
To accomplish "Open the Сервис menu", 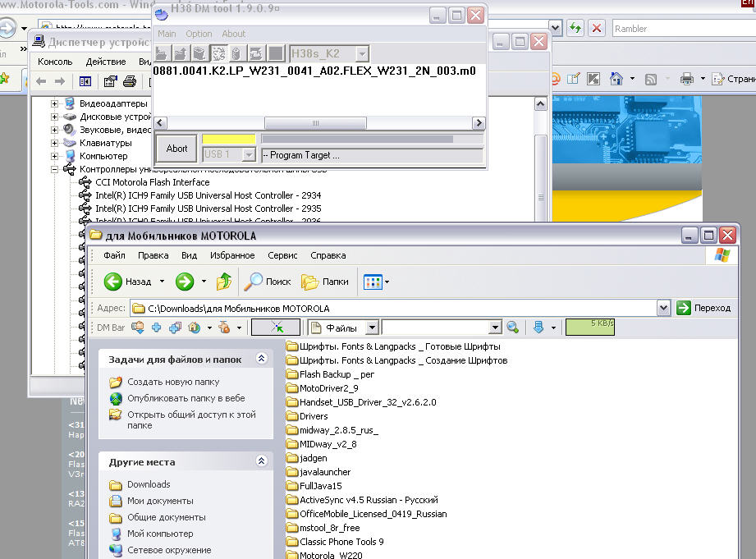I will (x=282, y=255).
